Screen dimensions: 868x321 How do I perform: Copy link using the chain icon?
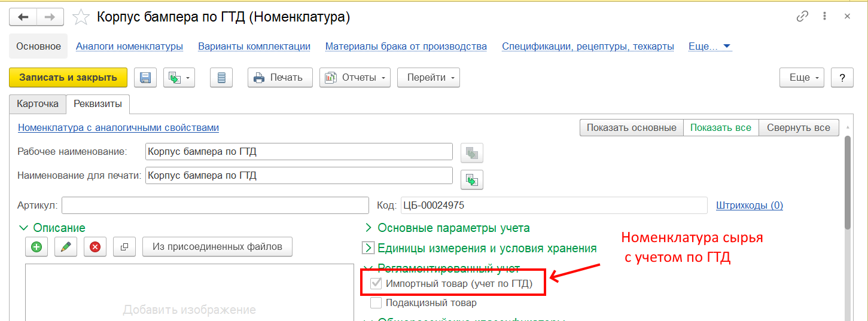point(802,17)
